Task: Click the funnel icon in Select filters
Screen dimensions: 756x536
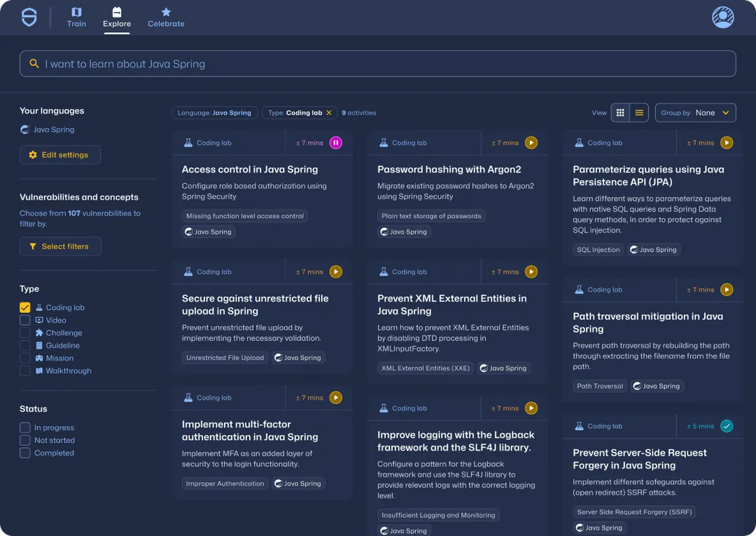Action: (x=33, y=246)
